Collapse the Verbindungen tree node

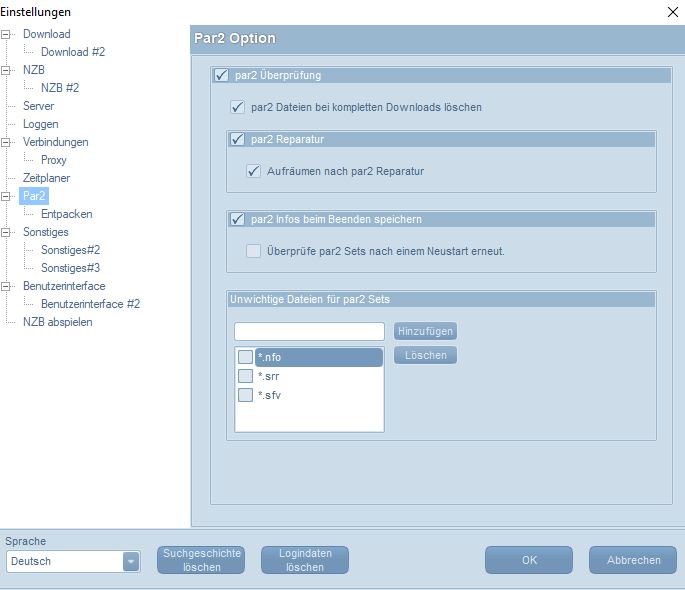tap(6, 142)
